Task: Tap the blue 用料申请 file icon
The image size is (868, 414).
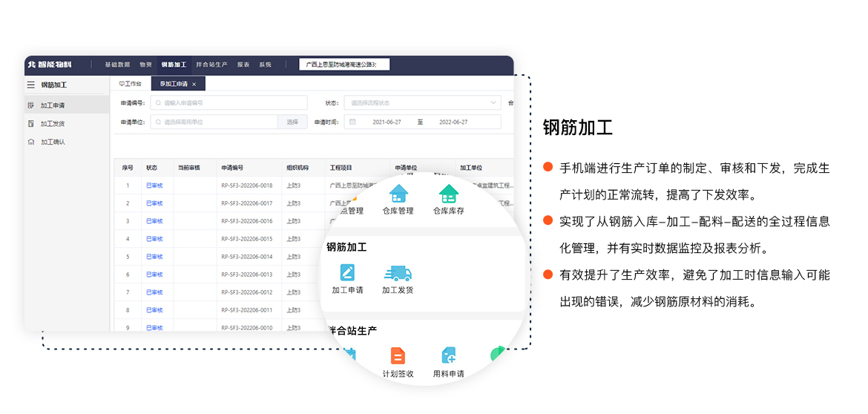Action: pos(448,355)
